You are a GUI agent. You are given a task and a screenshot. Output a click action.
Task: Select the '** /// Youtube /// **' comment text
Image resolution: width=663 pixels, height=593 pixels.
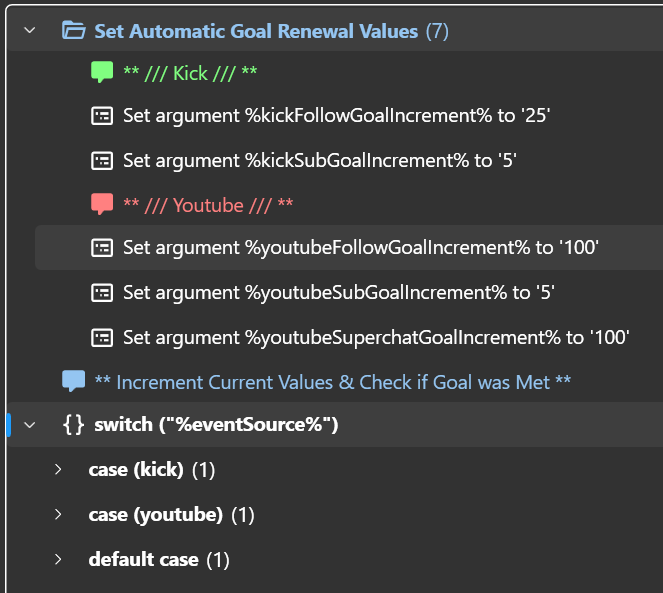(208, 205)
